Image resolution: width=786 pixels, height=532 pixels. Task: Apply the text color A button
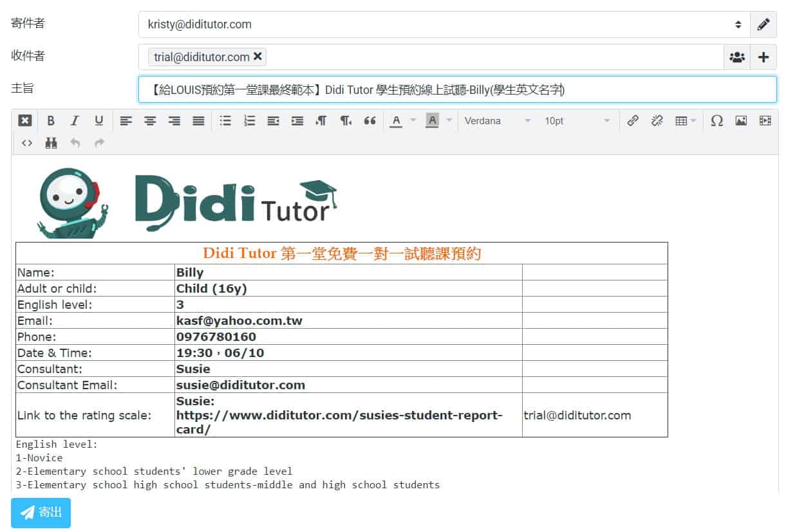pyautogui.click(x=397, y=120)
